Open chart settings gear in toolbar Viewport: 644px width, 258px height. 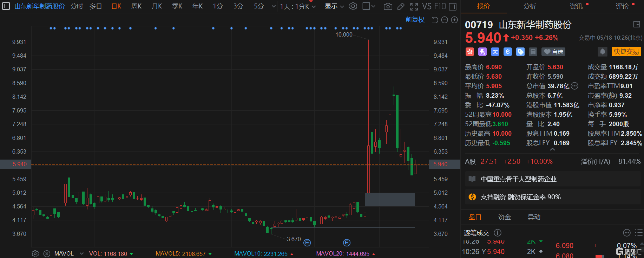[x=353, y=6]
